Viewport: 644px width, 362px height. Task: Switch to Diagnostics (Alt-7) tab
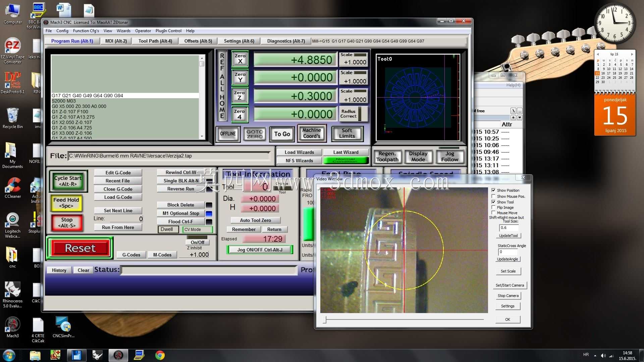[286, 41]
